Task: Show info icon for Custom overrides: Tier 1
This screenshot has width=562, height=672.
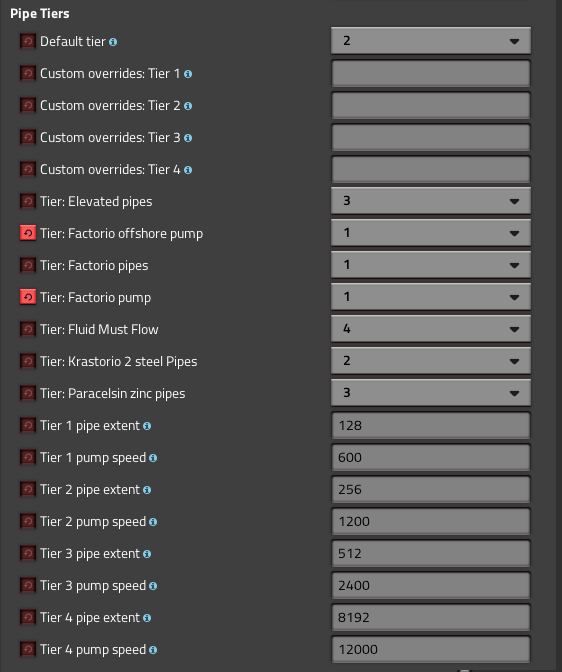Action: point(188,74)
